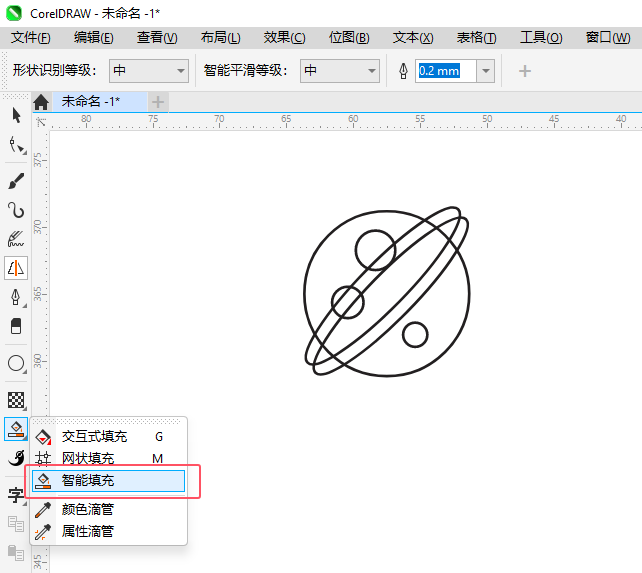Open the 效果(C) menu
The image size is (642, 573).
click(285, 38)
